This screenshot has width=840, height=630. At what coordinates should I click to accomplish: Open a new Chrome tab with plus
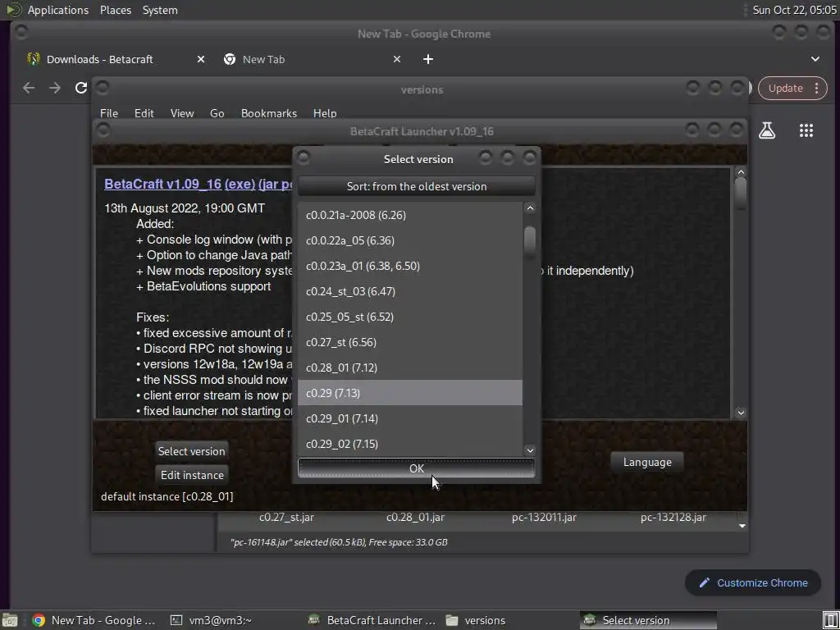tap(428, 59)
